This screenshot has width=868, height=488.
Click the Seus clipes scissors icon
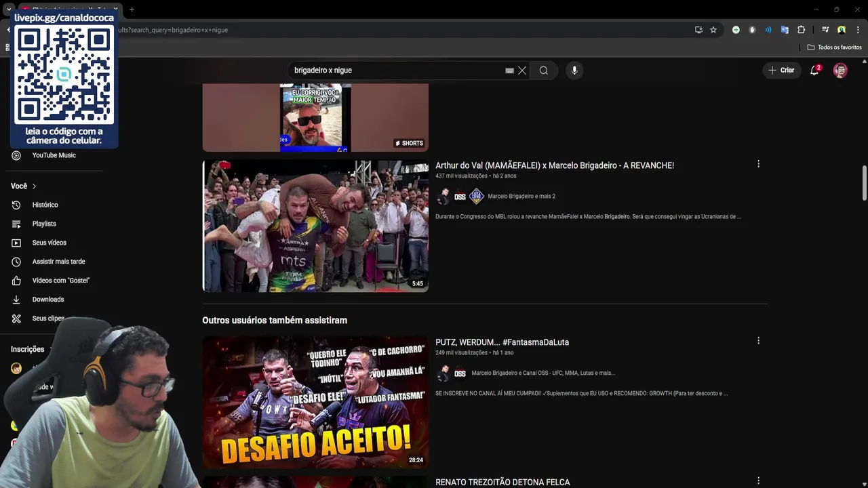(x=16, y=319)
